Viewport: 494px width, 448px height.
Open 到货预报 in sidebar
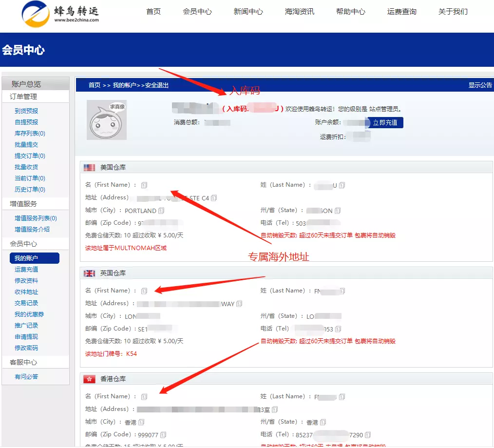point(26,111)
